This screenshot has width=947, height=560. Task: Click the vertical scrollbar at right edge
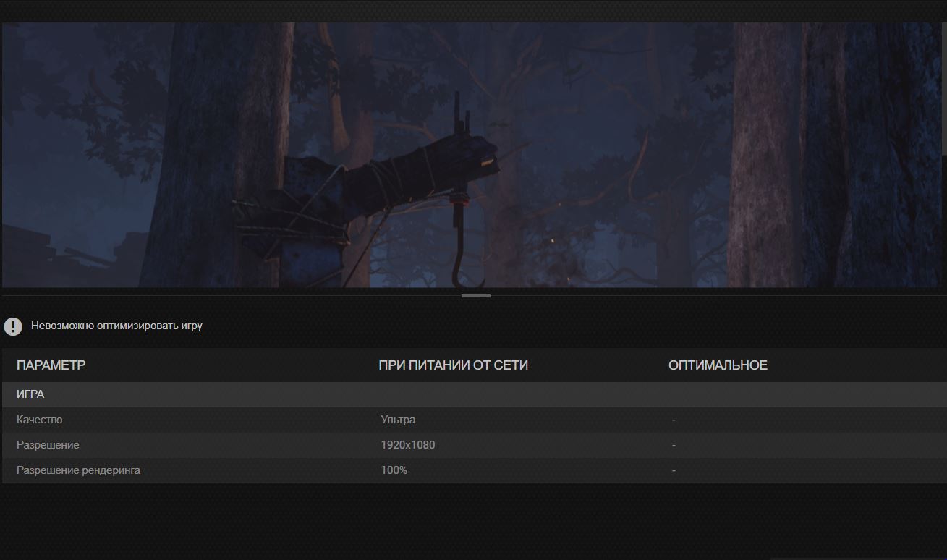pyautogui.click(x=944, y=88)
